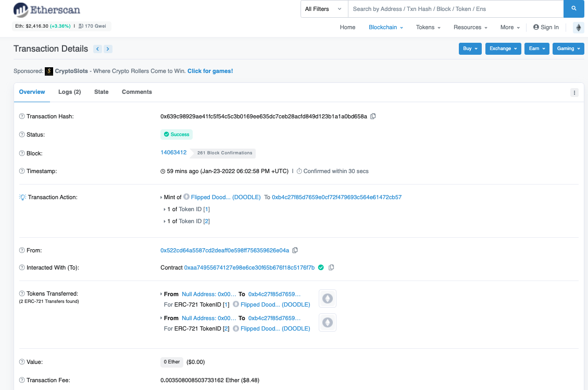Open the Buy dropdown button
Viewport: 588px width, 390px height.
[x=470, y=48]
